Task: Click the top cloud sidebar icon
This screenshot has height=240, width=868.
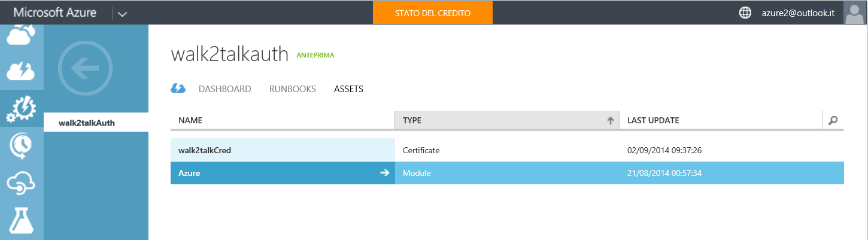Action: point(22,35)
